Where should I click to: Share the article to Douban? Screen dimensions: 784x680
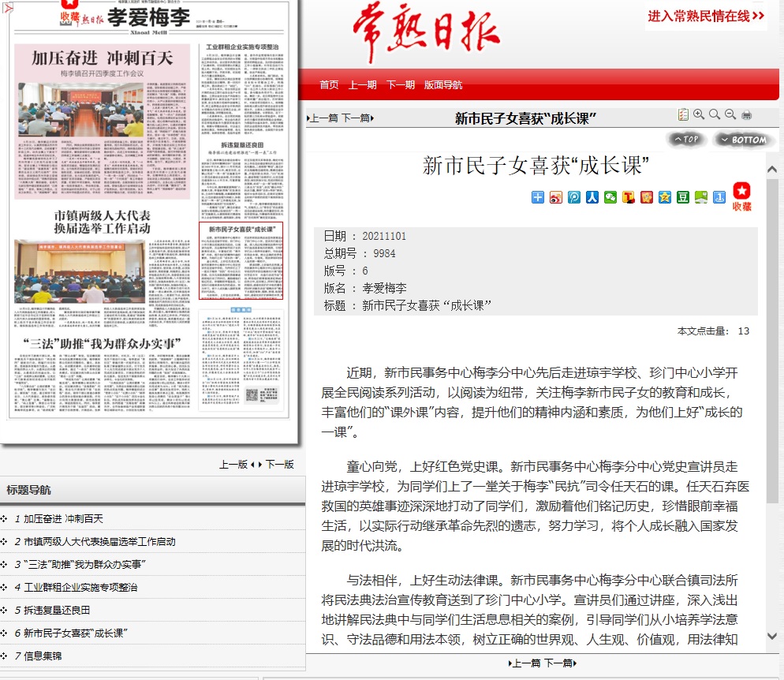click(683, 197)
